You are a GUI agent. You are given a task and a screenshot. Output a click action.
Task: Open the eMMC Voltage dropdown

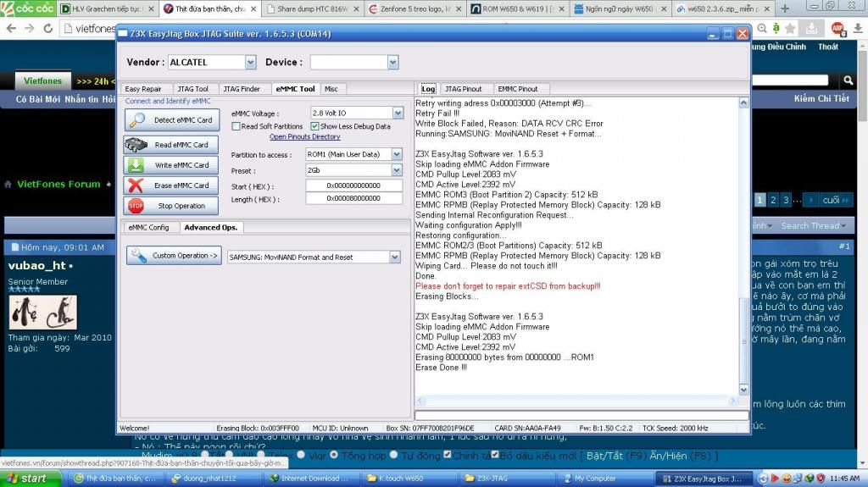pos(398,113)
